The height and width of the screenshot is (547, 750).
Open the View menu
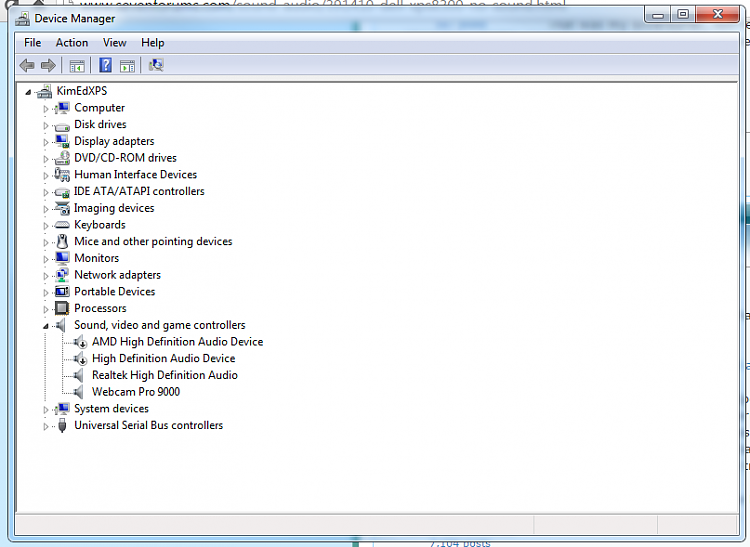[x=115, y=43]
